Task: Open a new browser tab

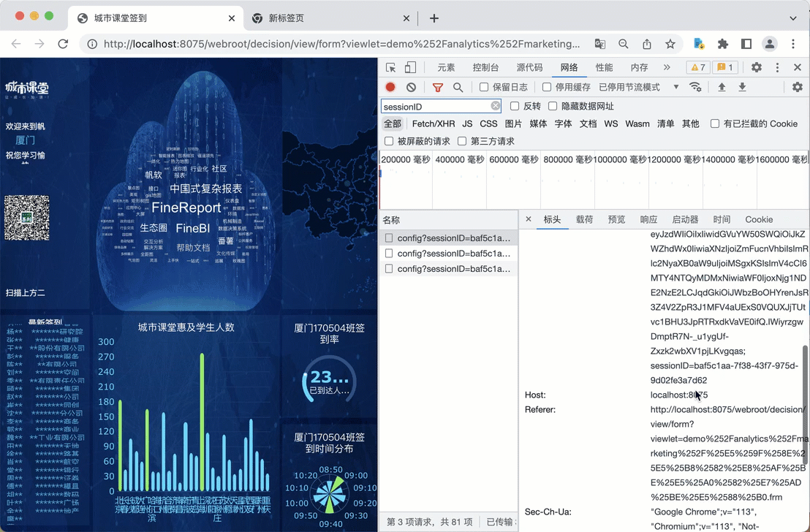Action: pos(434,18)
